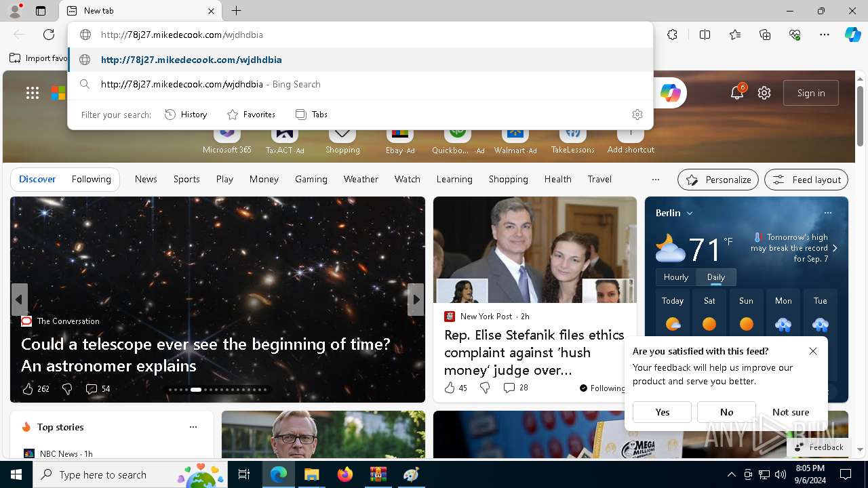Answer No to feed satisfaction
The width and height of the screenshot is (868, 488).
[x=726, y=412]
